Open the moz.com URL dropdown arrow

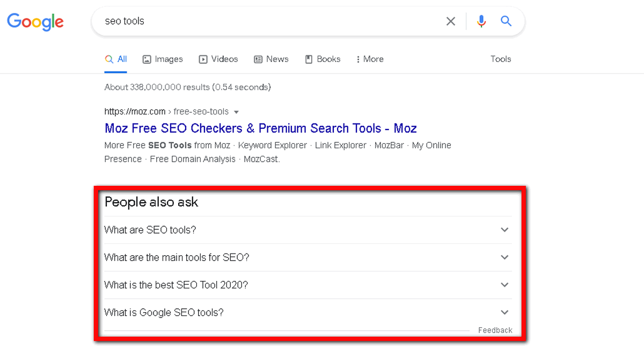[237, 112]
